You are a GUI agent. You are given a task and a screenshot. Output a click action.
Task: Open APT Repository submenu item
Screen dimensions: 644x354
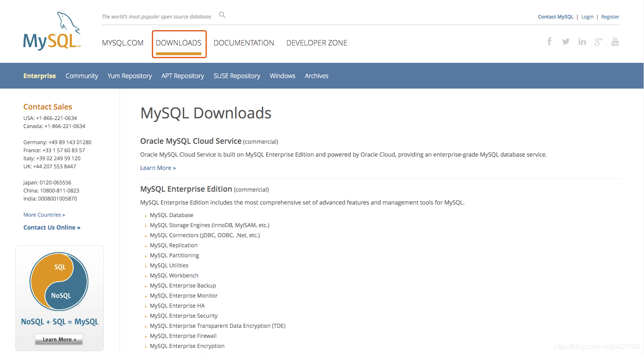point(182,76)
